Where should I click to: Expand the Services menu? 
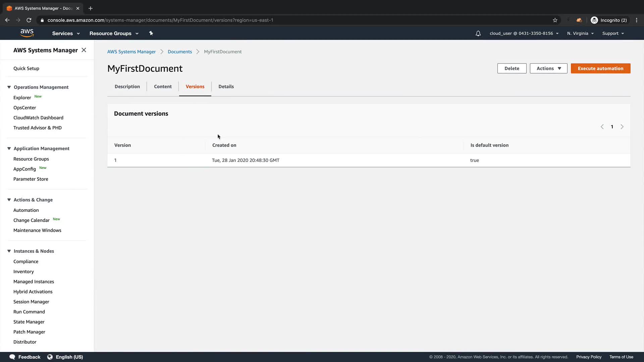click(66, 34)
